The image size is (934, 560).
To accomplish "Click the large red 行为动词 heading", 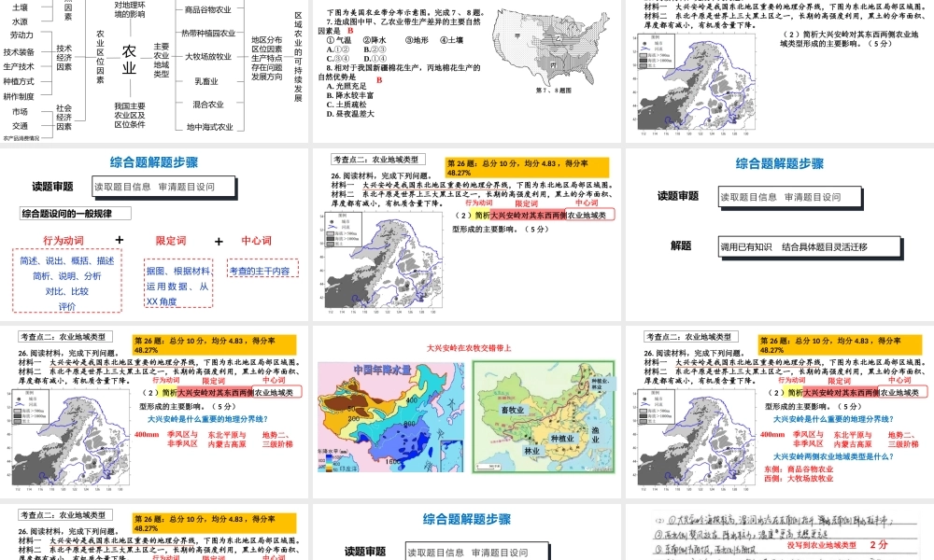I will [x=64, y=241].
